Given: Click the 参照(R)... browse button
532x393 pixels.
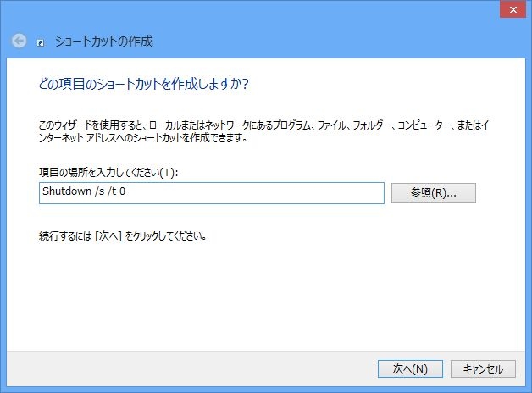Looking at the screenshot, I should click(x=433, y=193).
